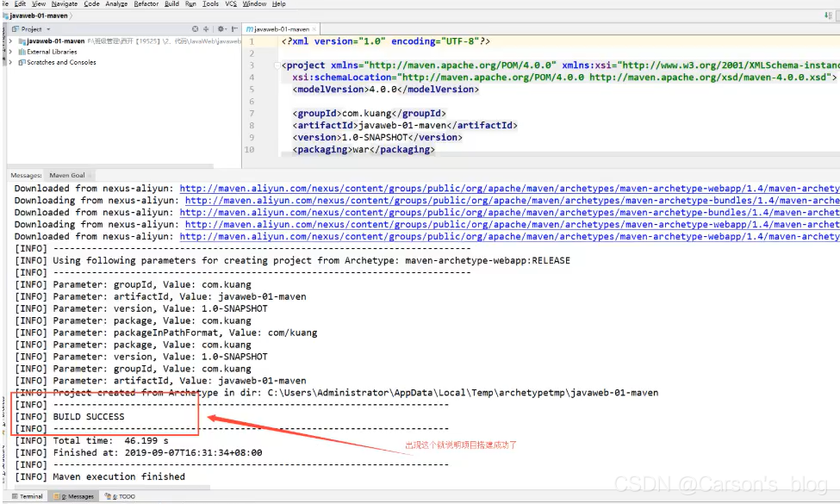Open first Downloaded aliyun archetype-webapp link

509,189
